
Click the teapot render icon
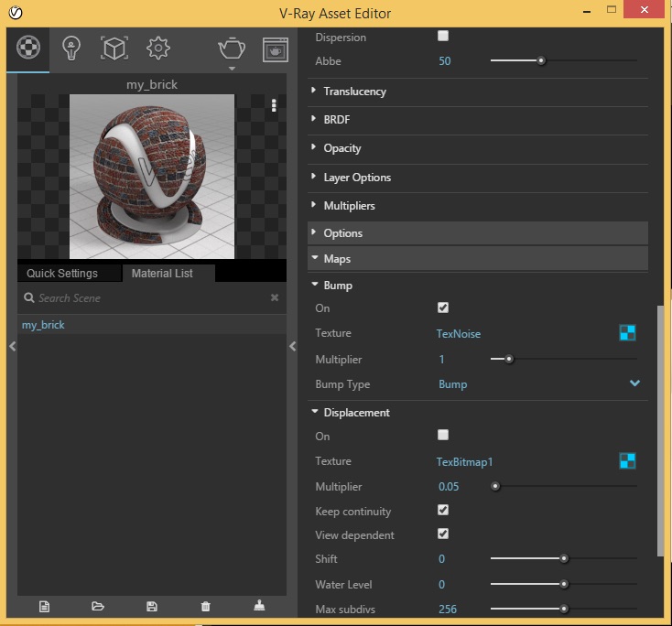pos(232,49)
